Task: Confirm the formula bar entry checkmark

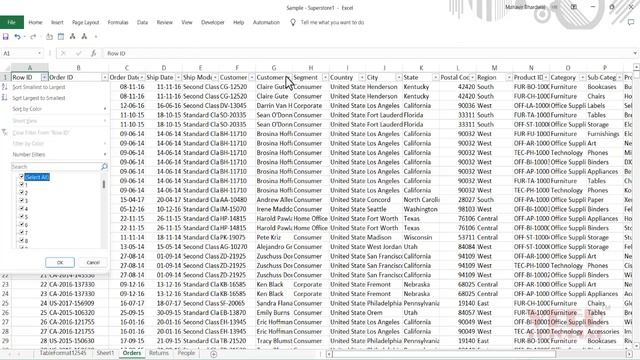Action: (78, 53)
